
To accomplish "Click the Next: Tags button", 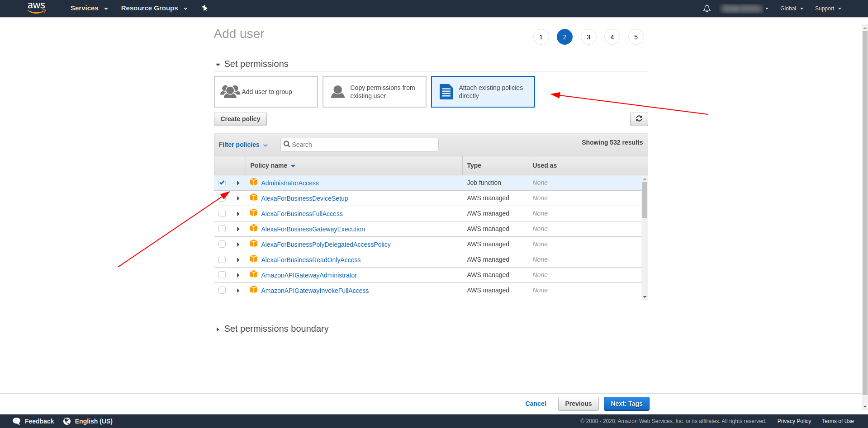I will [x=626, y=404].
